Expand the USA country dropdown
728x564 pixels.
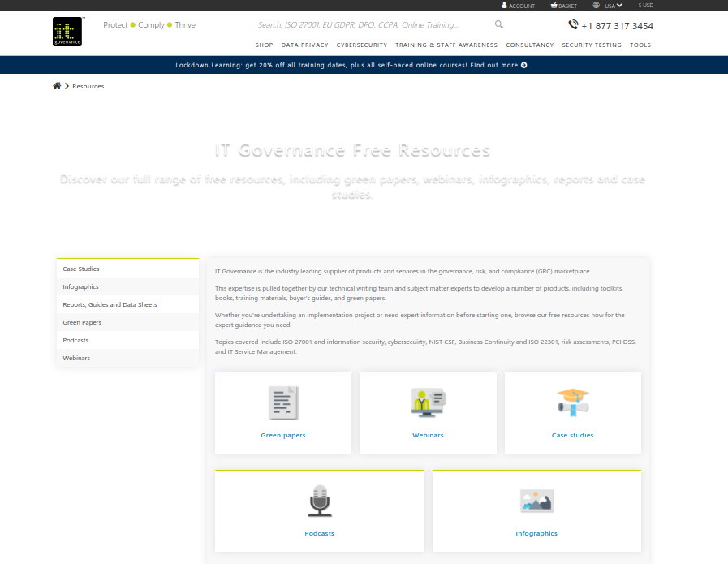pos(614,6)
